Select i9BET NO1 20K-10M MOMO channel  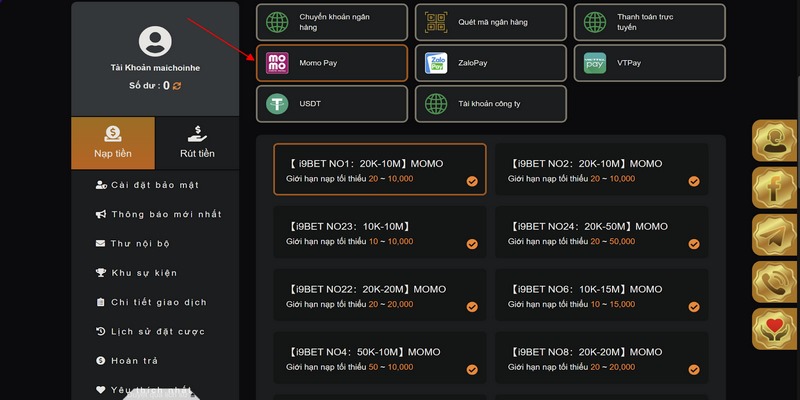(380, 169)
